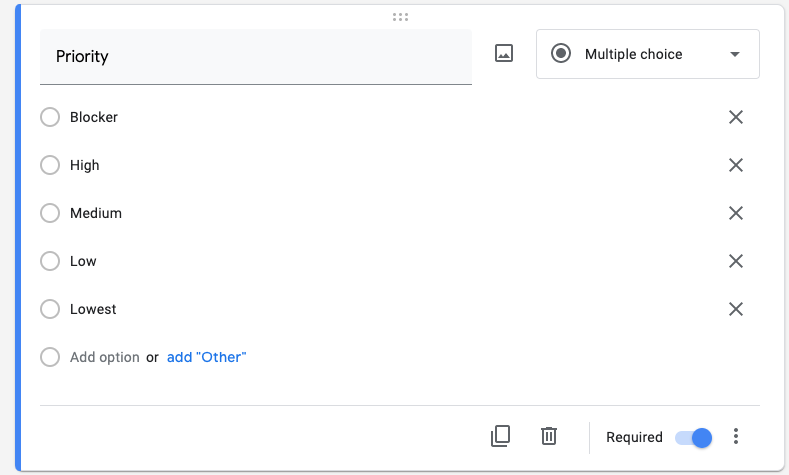Image resolution: width=789 pixels, height=475 pixels.
Task: Remove the High option
Action: click(736, 165)
